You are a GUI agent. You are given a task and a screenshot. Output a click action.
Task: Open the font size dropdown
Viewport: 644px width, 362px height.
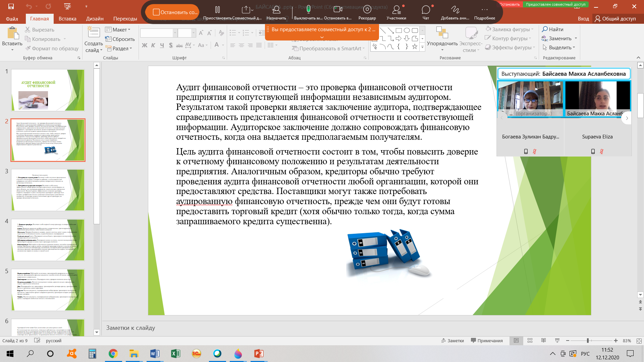[194, 33]
